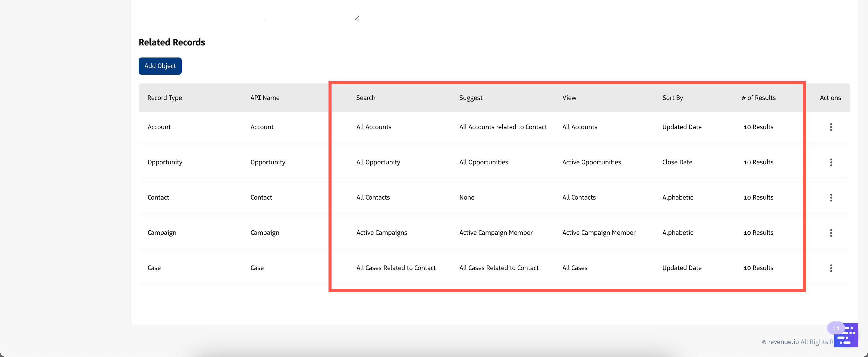Viewport: 868px width, 357px height.
Task: Click Updated Date in the Case row
Action: coord(682,268)
